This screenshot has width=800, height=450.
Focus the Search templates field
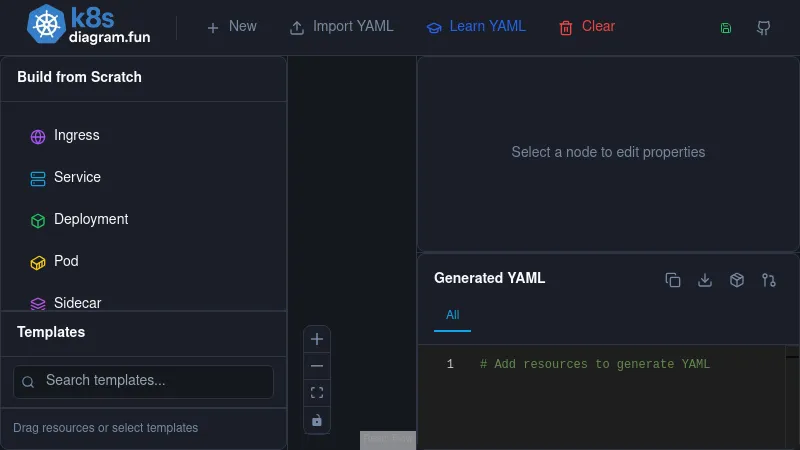coord(143,381)
